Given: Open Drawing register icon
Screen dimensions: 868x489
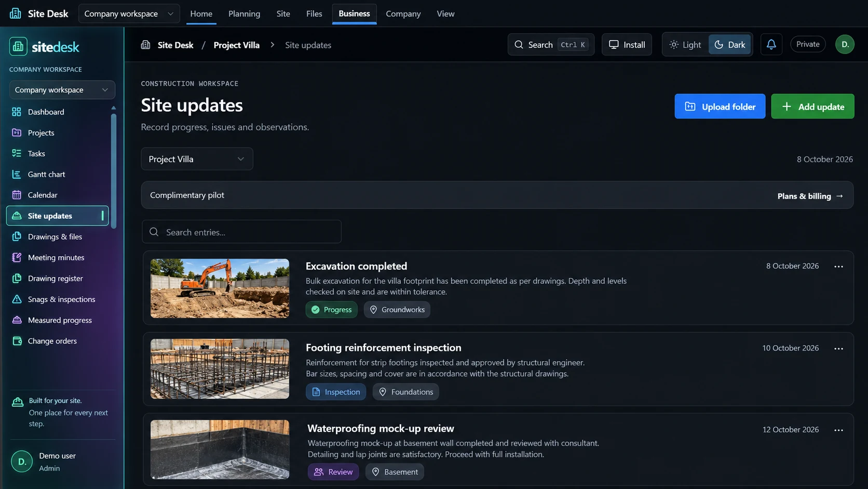Looking at the screenshot, I should click(17, 278).
